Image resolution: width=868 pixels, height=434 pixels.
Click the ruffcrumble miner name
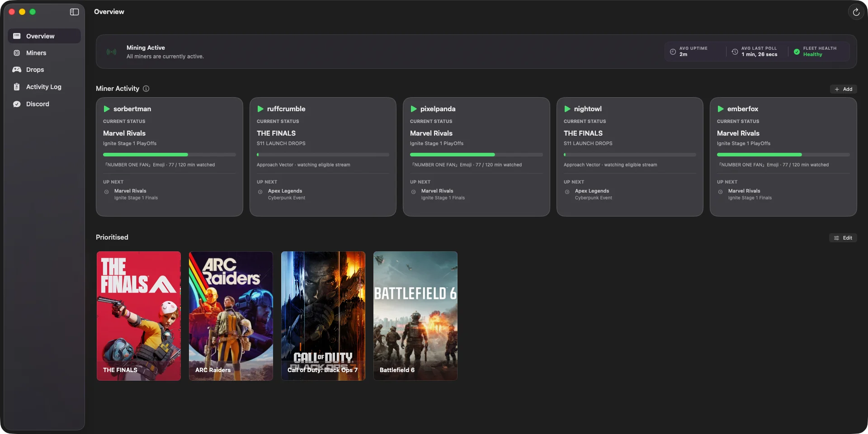(286, 109)
